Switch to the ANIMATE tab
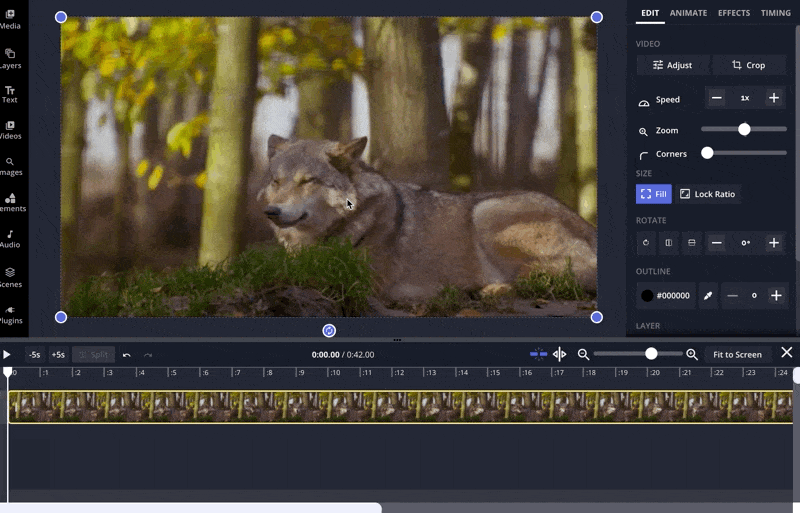This screenshot has width=800, height=513. 688,13
